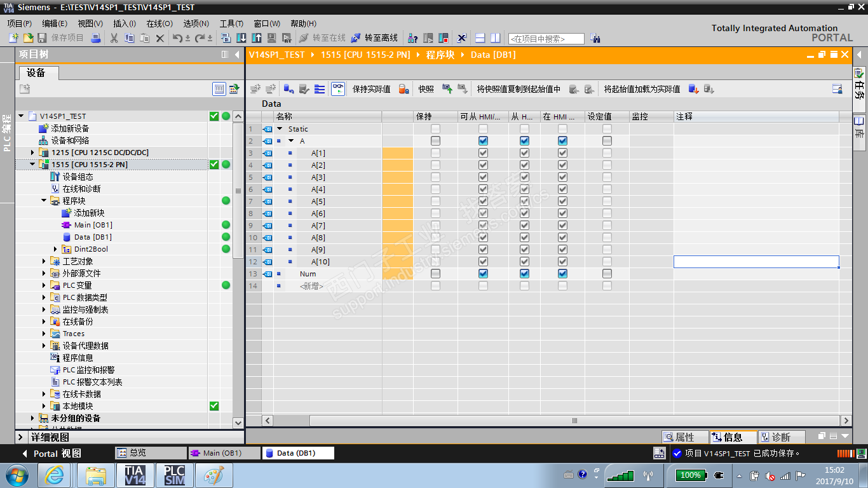Collapse the 程序块 folder in tree
The image size is (868, 488).
44,201
